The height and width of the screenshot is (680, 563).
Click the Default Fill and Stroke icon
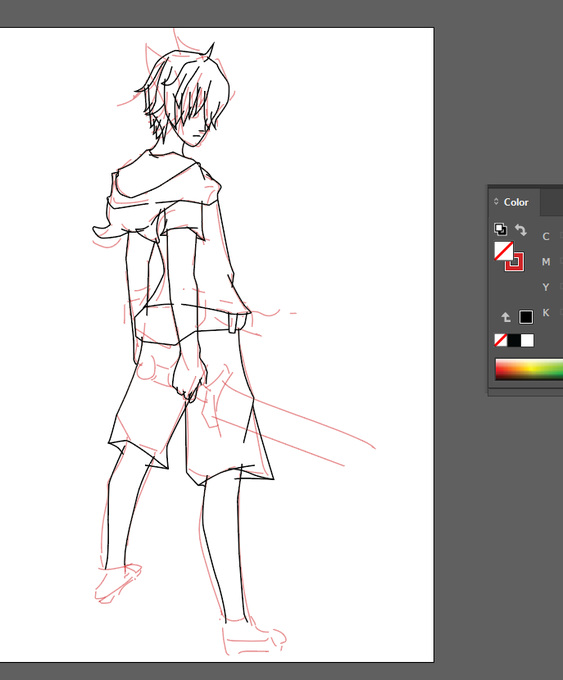pyautogui.click(x=500, y=229)
